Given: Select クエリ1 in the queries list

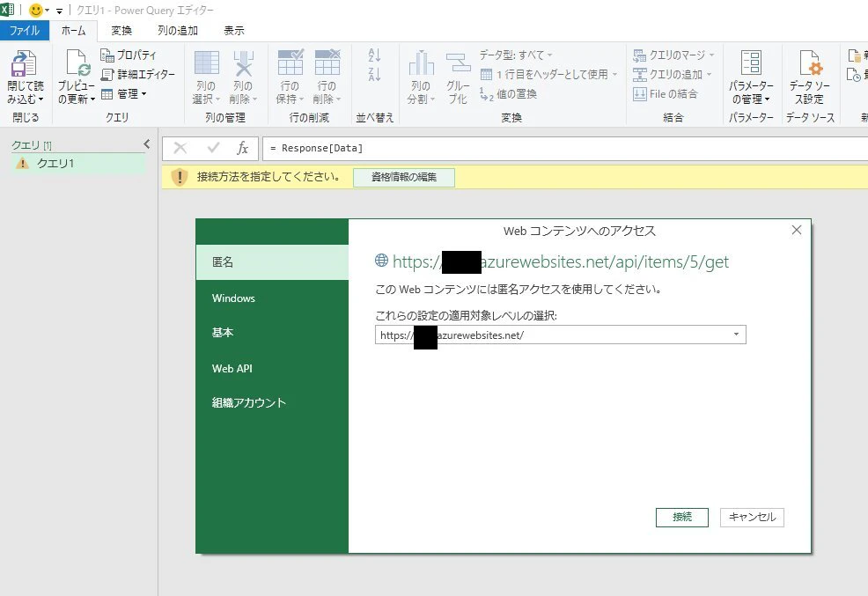Looking at the screenshot, I should [x=78, y=163].
